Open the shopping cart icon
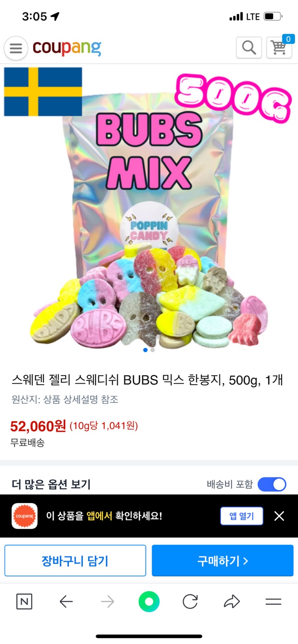 click(279, 47)
